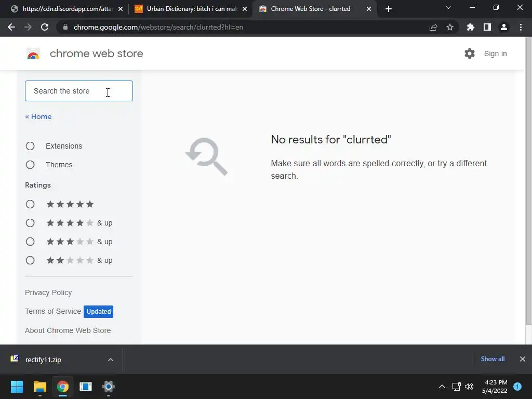Open the taskbar clock and date
Image resolution: width=532 pixels, height=399 pixels.
pos(495,387)
